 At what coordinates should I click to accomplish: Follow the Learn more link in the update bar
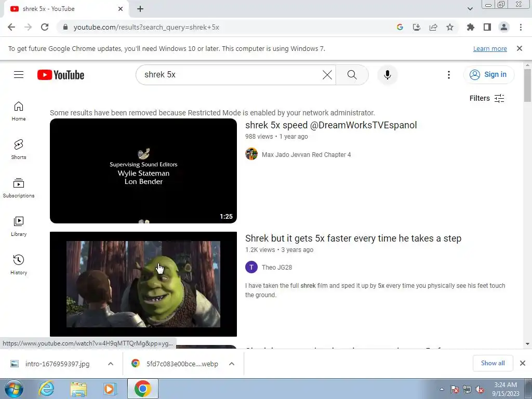490,48
